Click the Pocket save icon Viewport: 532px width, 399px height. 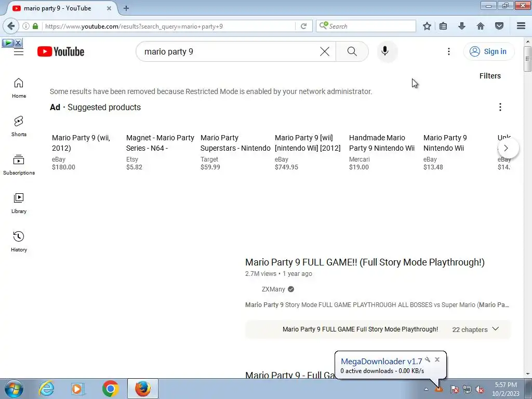tap(499, 26)
